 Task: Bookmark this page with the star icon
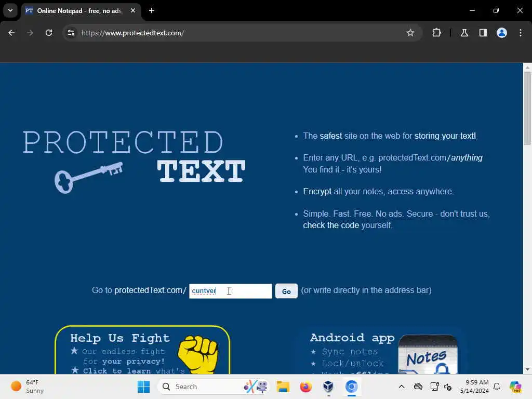410,33
